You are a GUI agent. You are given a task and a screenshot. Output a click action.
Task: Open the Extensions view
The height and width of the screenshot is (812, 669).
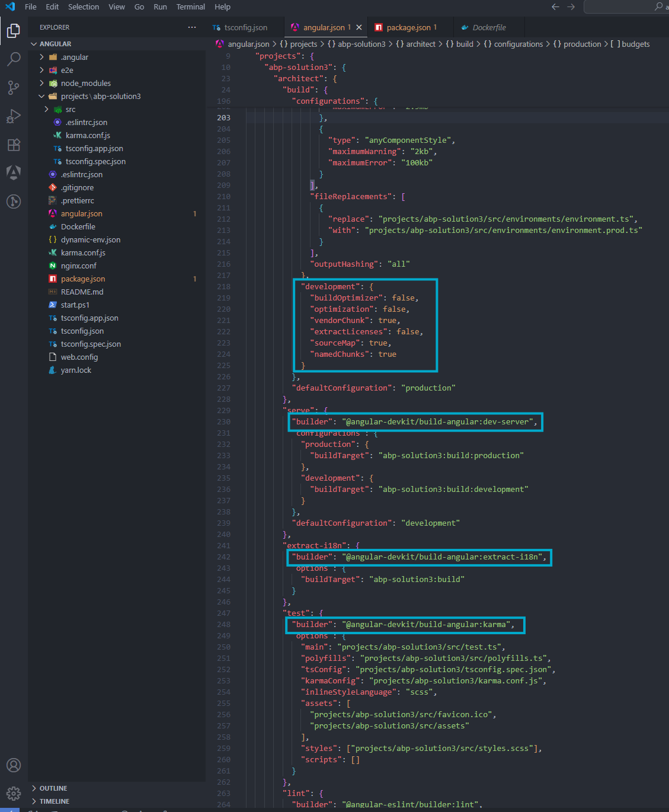(14, 145)
